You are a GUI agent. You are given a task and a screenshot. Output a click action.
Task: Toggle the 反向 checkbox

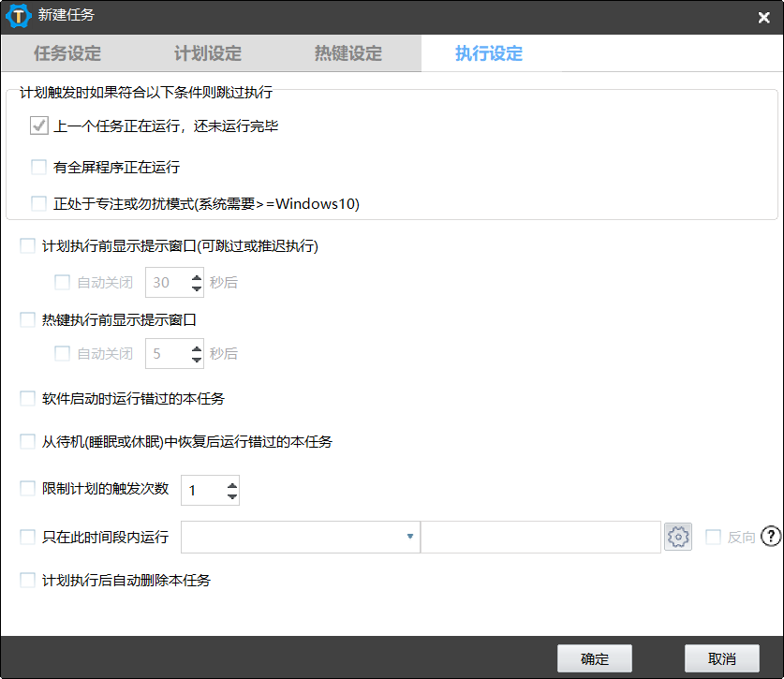click(x=711, y=536)
